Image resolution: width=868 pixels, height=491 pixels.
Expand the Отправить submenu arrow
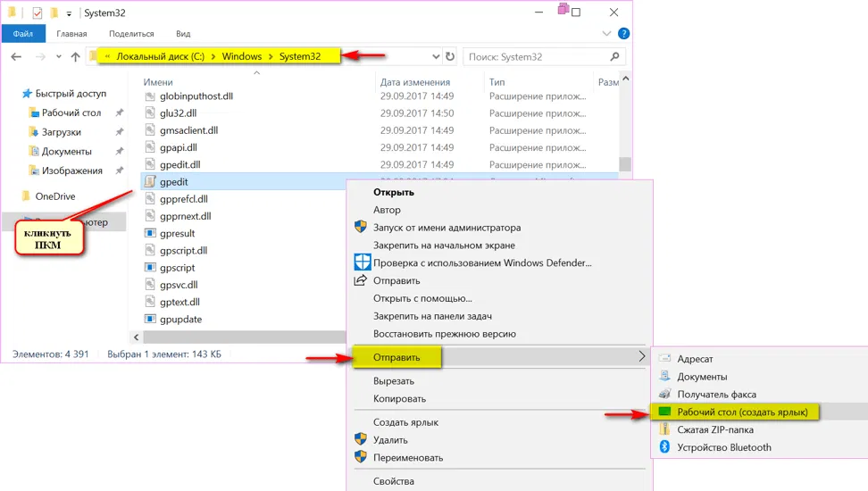tap(641, 356)
